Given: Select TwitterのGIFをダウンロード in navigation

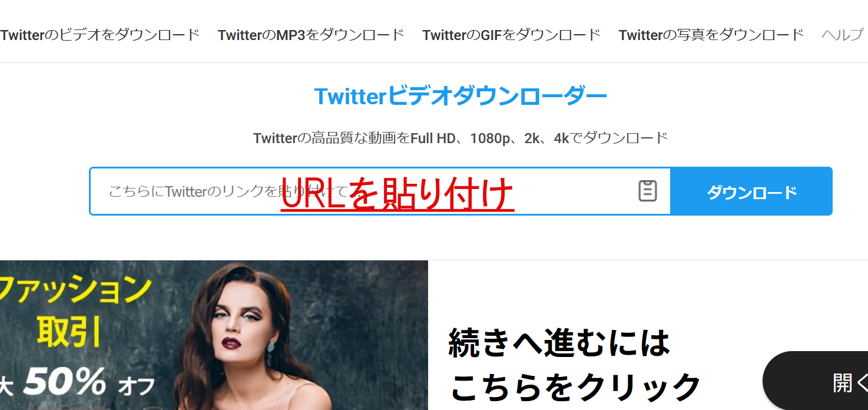Looking at the screenshot, I should click(x=511, y=35).
